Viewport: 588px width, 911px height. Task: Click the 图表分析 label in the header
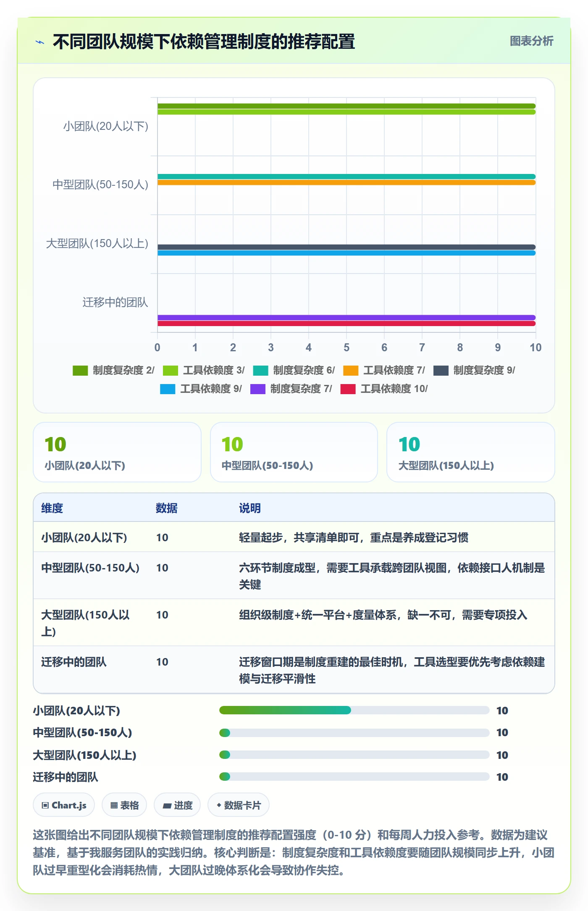pyautogui.click(x=531, y=41)
